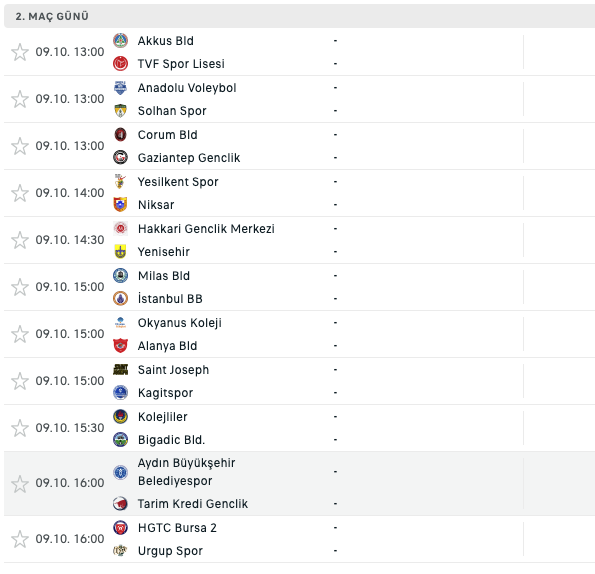Click the Gaziantep Genclik team logo
The width and height of the screenshot is (595, 574).
120,157
